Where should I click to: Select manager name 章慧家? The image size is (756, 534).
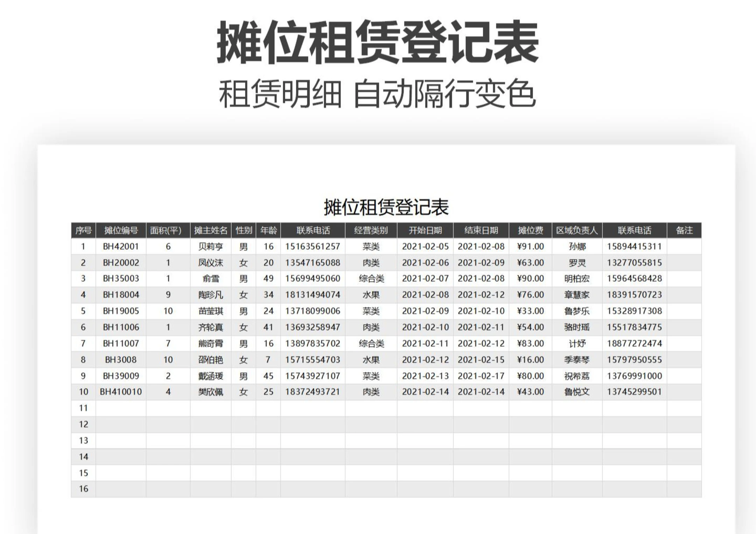point(577,295)
